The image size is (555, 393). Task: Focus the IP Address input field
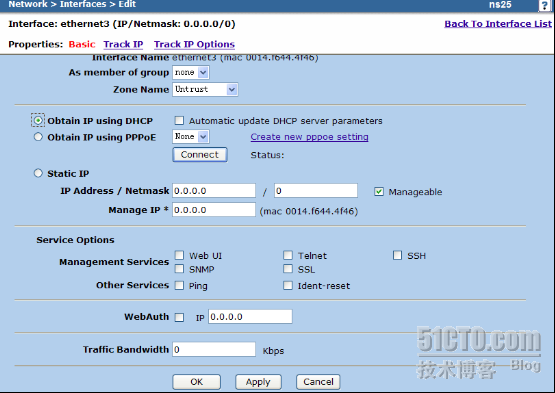214,190
